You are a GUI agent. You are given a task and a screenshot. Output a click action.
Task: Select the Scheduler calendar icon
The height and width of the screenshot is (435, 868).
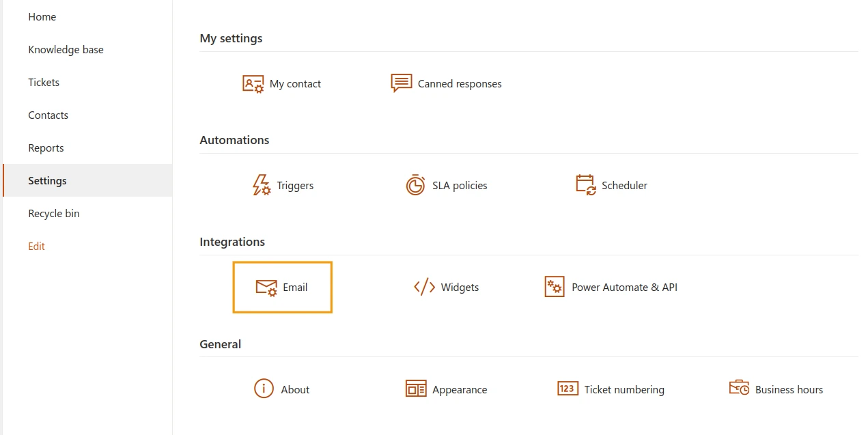point(586,185)
